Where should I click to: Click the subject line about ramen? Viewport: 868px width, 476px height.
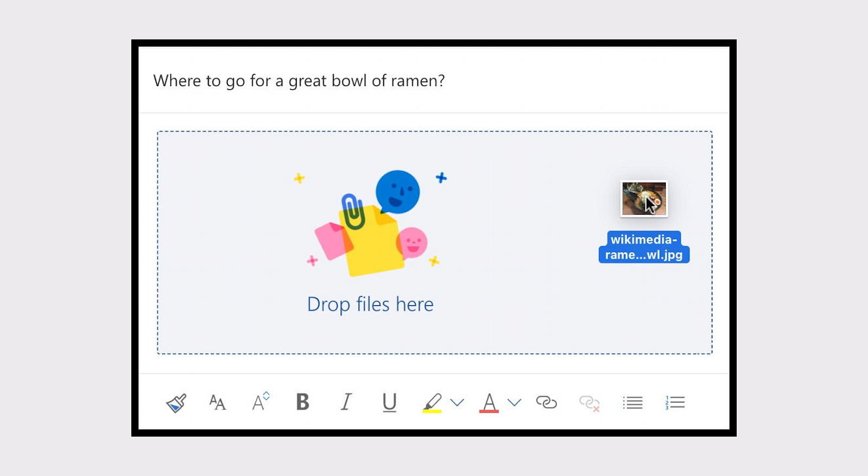click(x=299, y=81)
